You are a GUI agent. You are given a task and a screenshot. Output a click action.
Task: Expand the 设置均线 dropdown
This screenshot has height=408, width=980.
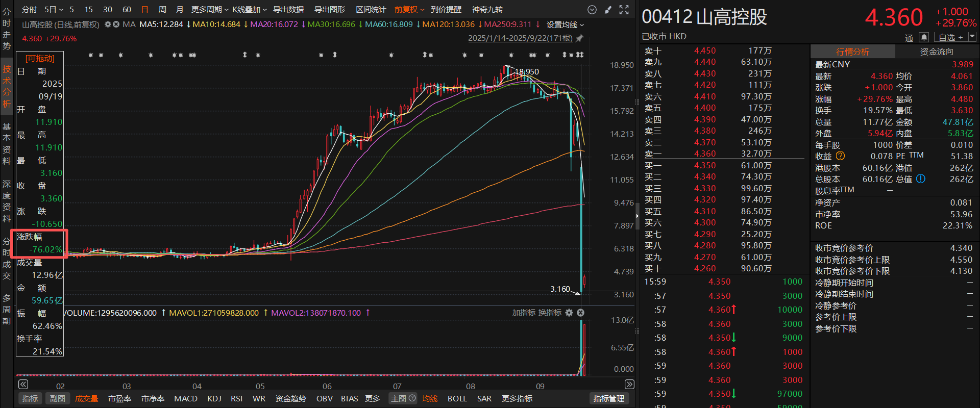(565, 24)
